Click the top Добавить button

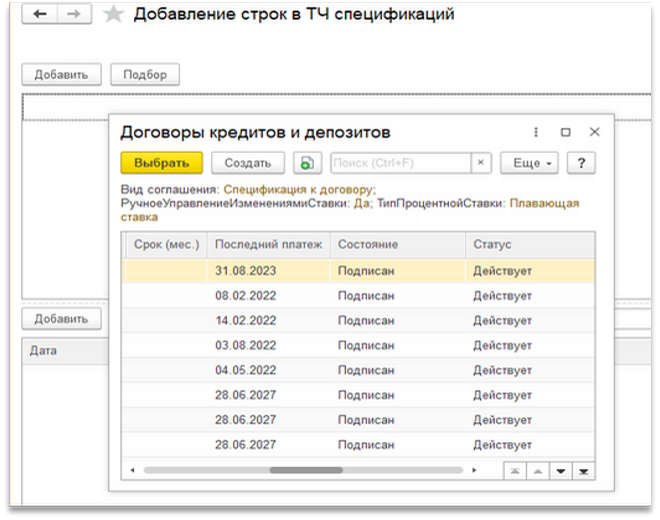[x=61, y=75]
